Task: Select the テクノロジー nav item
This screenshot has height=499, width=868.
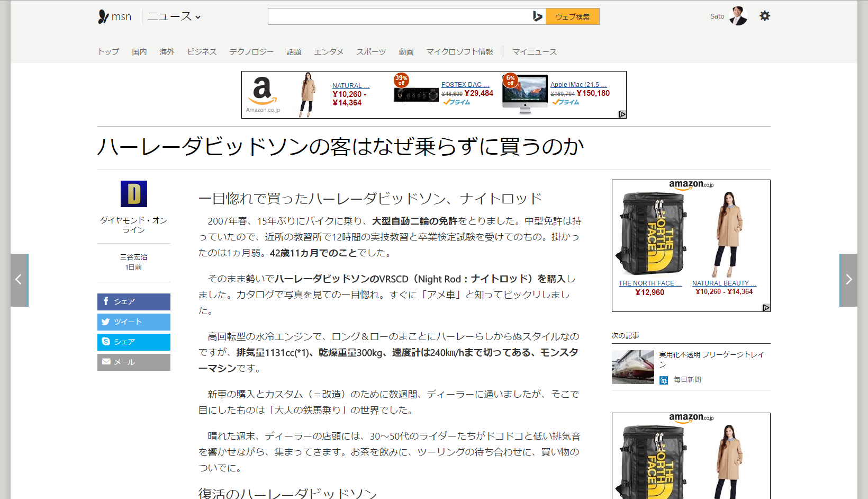Action: [251, 51]
